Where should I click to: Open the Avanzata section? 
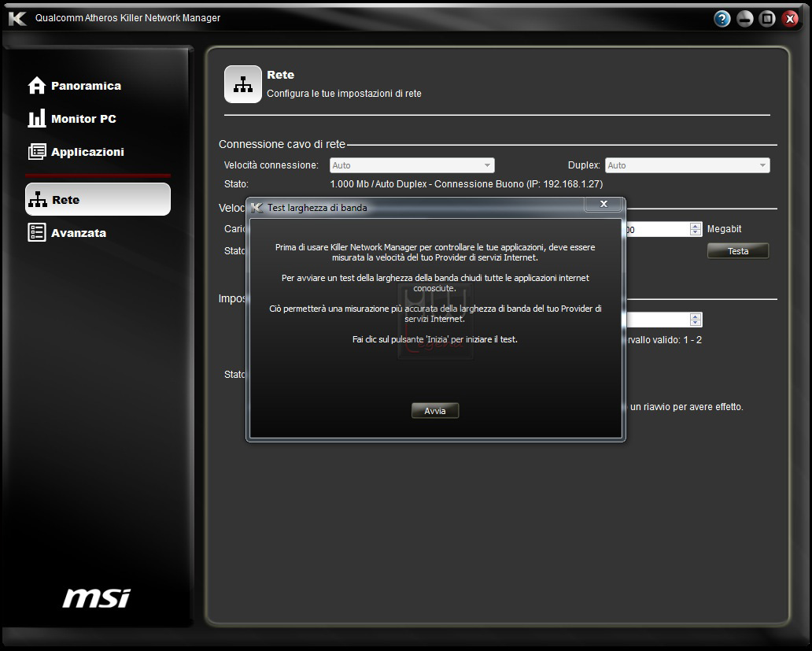[67, 232]
